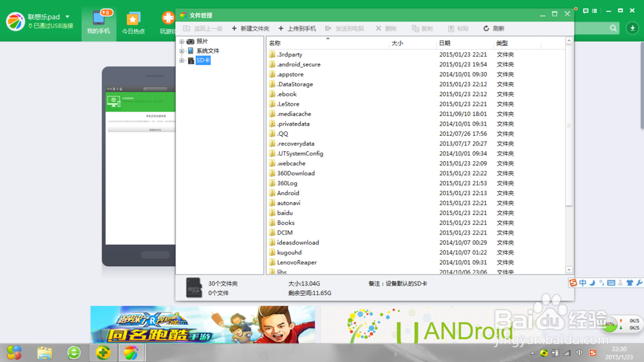The height and width of the screenshot is (362, 644).
Task: Click the 新建文件夹 new folder button
Action: point(251,28)
